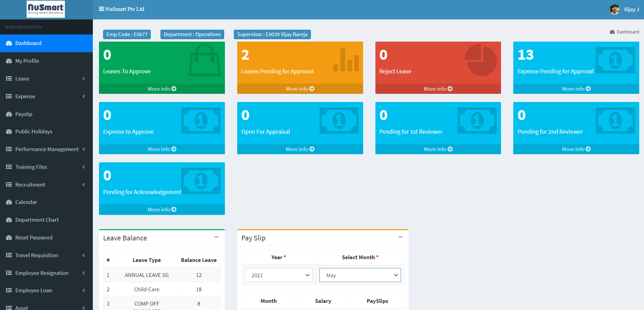Expand the Performance Management submenu

46,149
